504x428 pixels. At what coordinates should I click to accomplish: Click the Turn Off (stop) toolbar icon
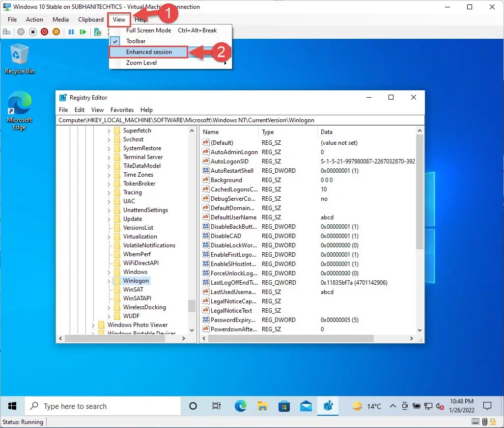coord(33,32)
